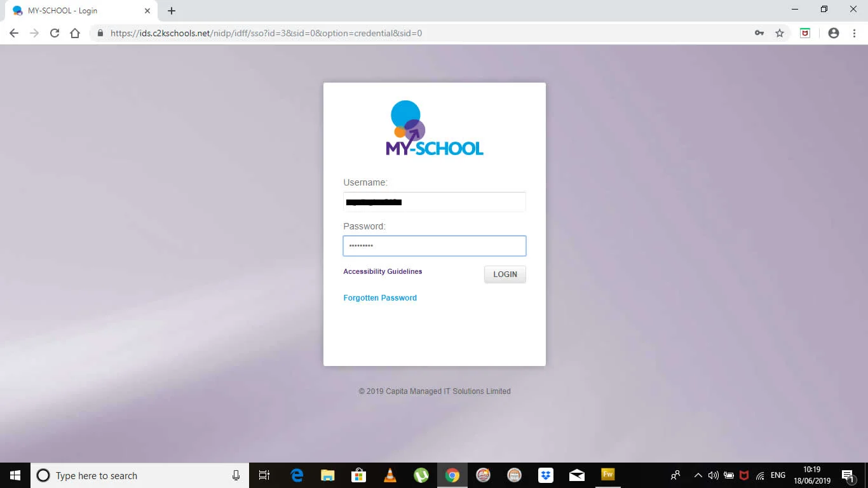Open saved passwords key icon
Image resolution: width=868 pixels, height=488 pixels.
(x=759, y=33)
